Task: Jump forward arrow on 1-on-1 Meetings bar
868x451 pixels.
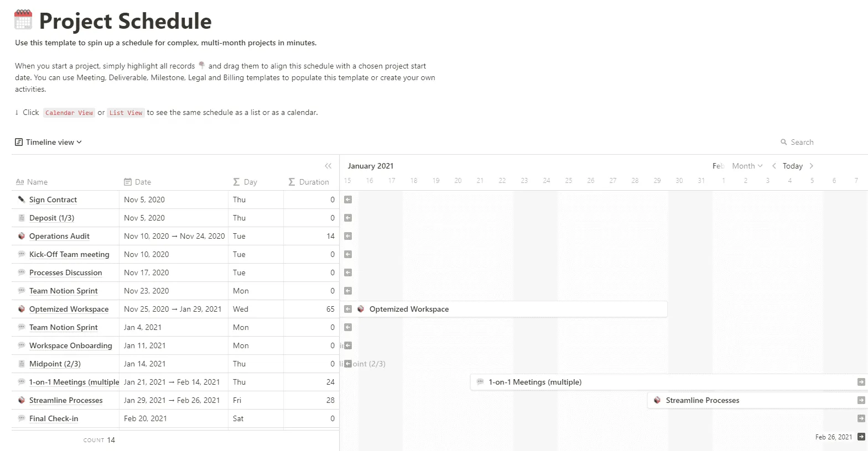Action: pos(861,382)
